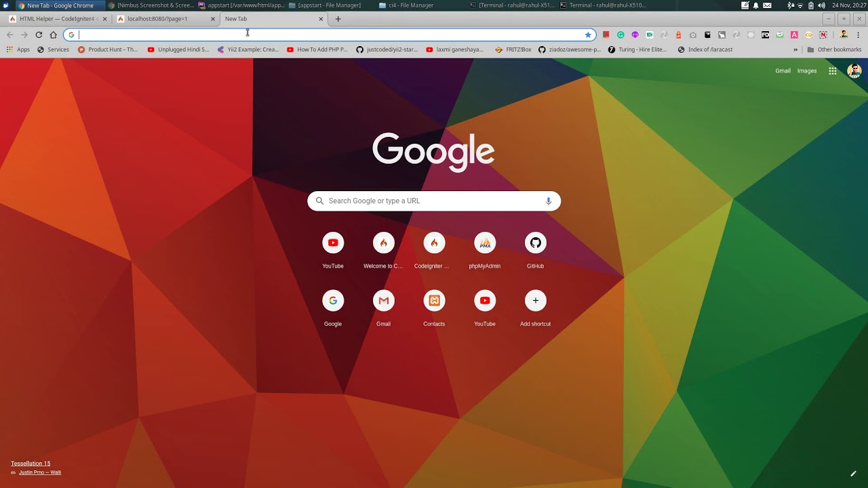
Task: Open a new tab with plus button
Action: click(338, 19)
